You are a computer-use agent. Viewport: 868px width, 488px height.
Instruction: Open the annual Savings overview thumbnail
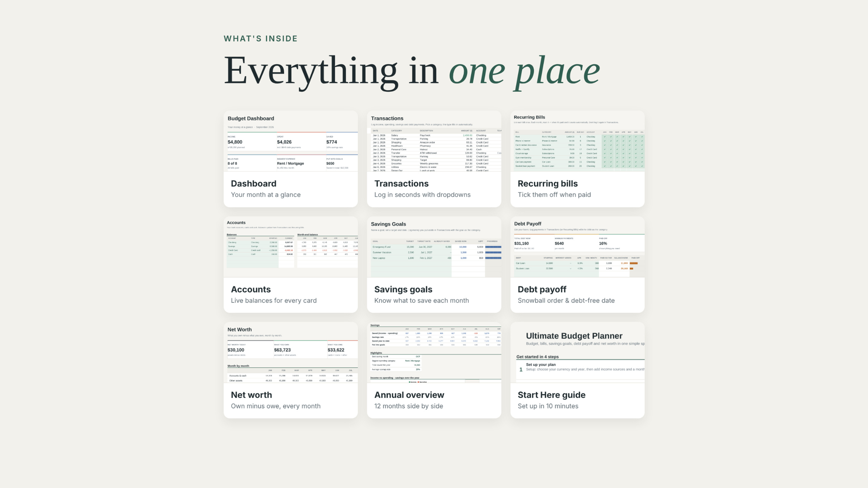pyautogui.click(x=434, y=352)
